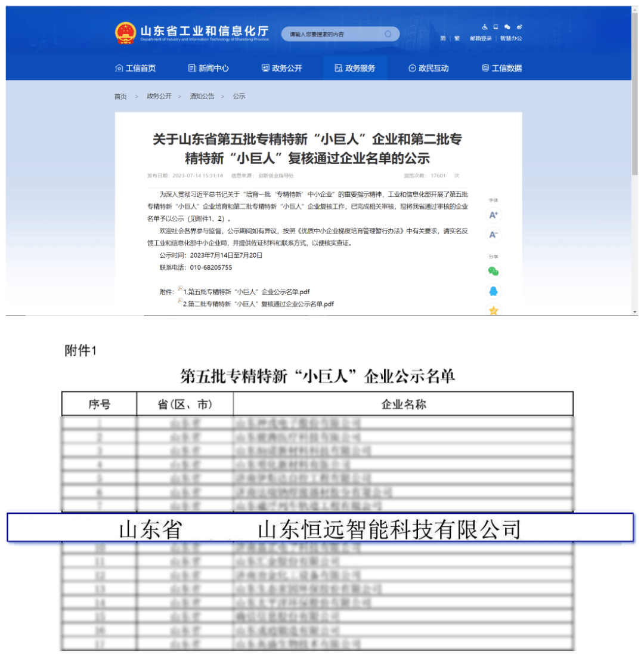The image size is (644, 657).
Task: Open attachment 2.第二批专精特新“小巨人”复核通过企业公示名单.pdf
Action: (x=258, y=304)
